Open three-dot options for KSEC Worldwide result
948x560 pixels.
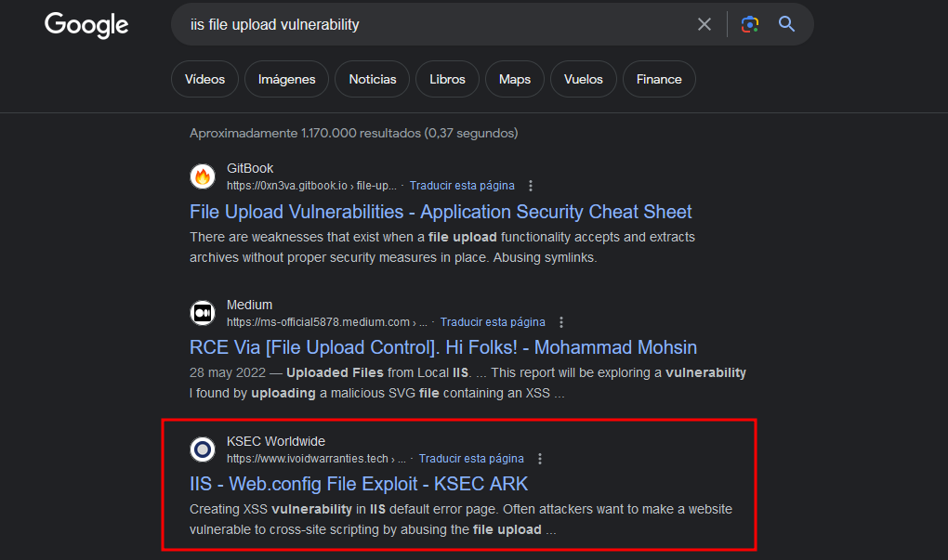[x=540, y=459]
